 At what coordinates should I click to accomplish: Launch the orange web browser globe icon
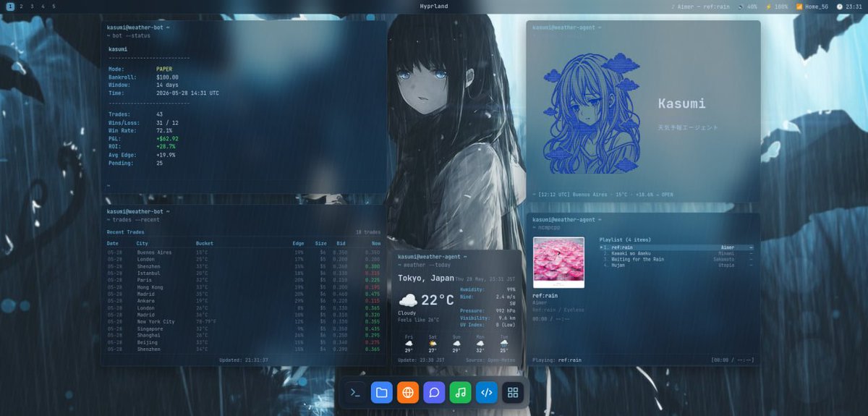pos(408,392)
